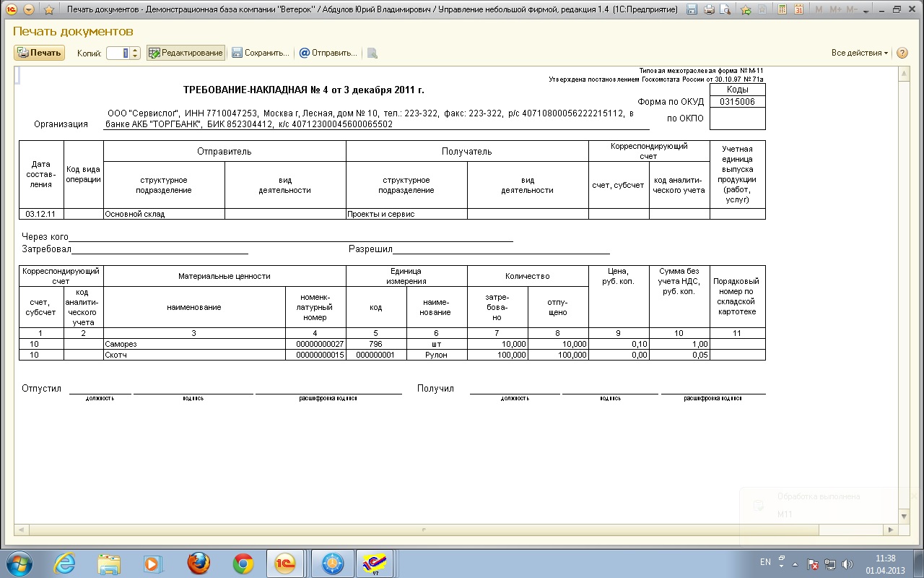Show hidden tray icons arrow
This screenshot has height=578, width=924.
coord(796,564)
